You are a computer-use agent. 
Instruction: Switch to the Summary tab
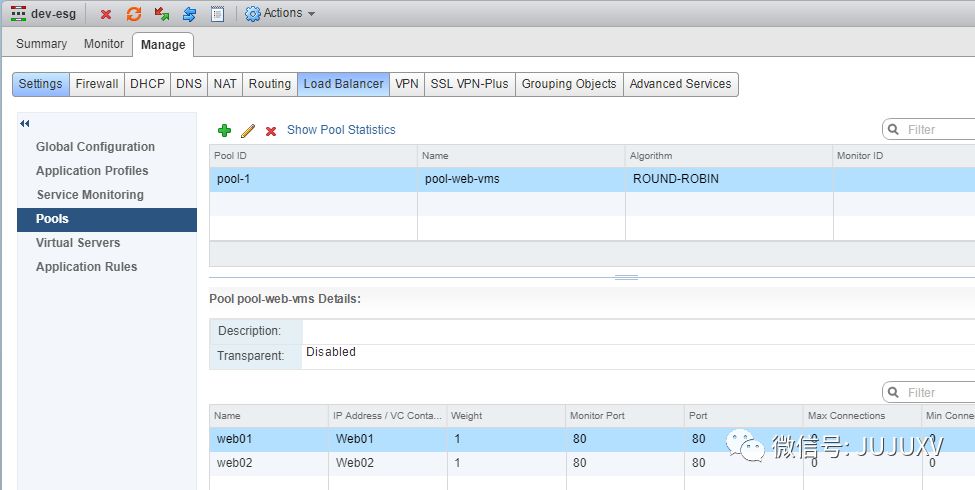click(41, 44)
